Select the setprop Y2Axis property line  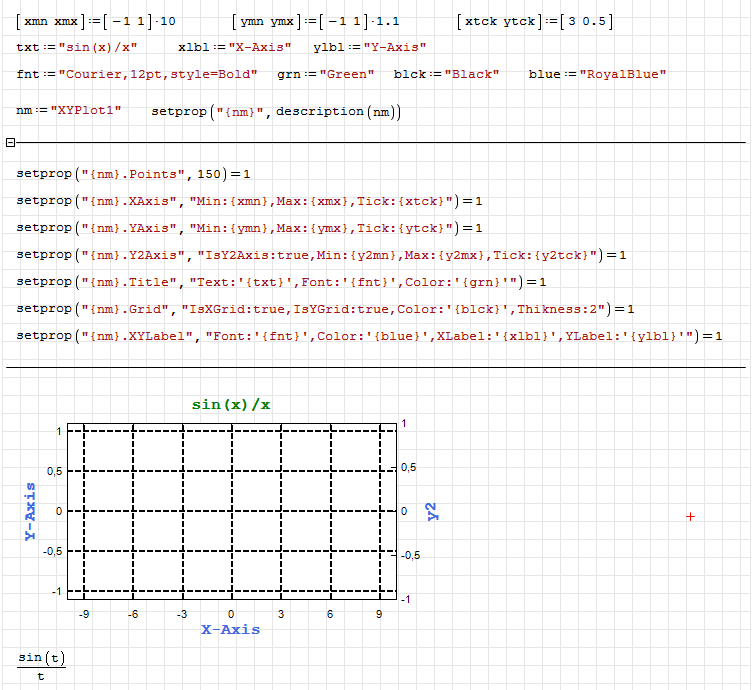pyautogui.click(x=321, y=255)
